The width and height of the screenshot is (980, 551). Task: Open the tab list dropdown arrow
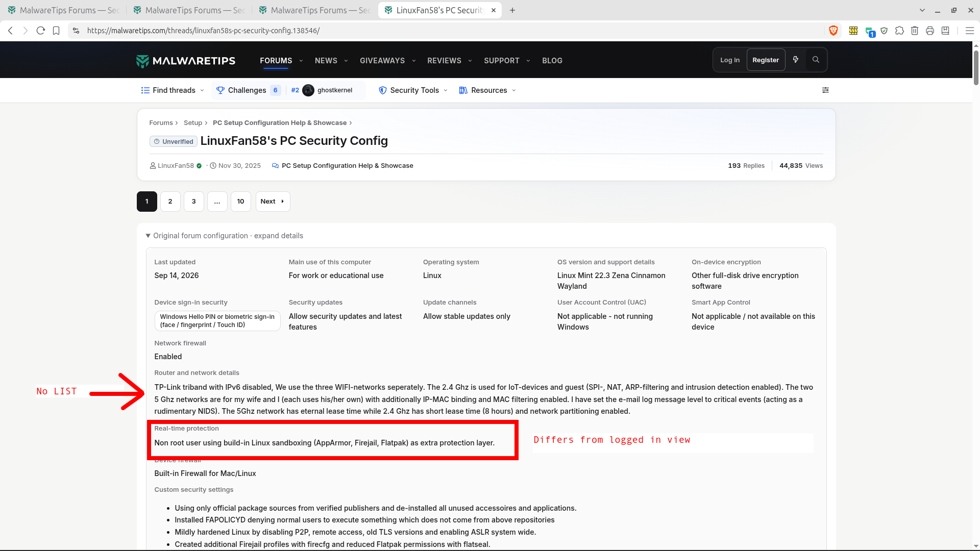pyautogui.click(x=922, y=10)
